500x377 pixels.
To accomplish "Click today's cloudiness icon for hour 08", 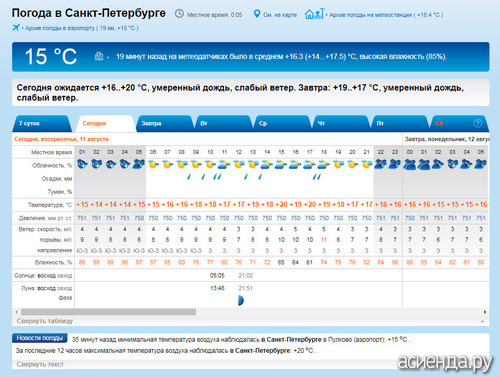I will pos(182,164).
